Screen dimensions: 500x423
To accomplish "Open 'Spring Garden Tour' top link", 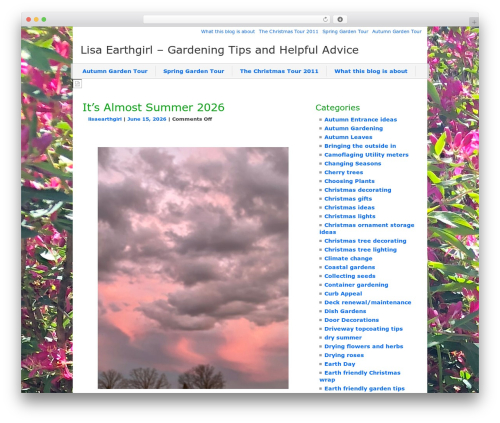I will 345,31.
